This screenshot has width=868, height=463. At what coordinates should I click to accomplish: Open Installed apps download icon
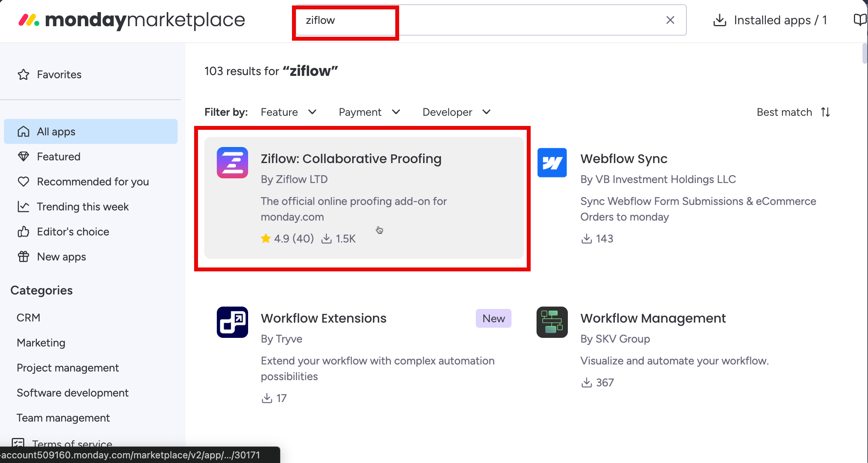click(719, 20)
